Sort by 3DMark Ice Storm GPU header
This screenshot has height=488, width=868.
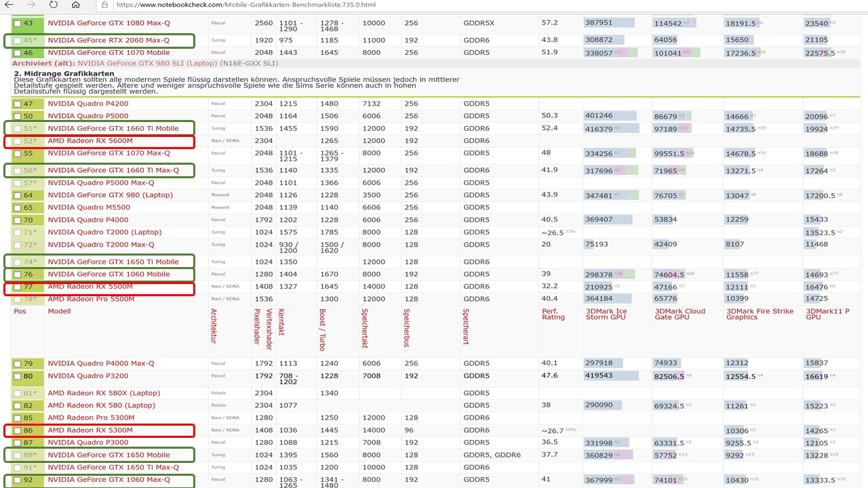tap(606, 314)
